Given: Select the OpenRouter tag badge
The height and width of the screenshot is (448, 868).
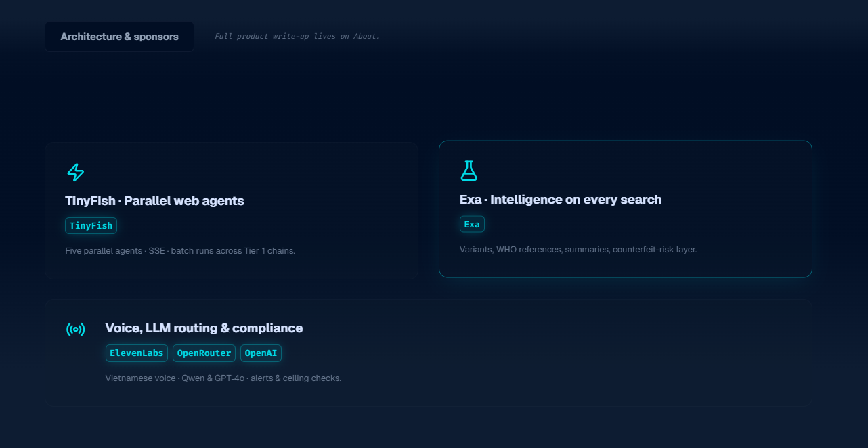Looking at the screenshot, I should coord(204,353).
